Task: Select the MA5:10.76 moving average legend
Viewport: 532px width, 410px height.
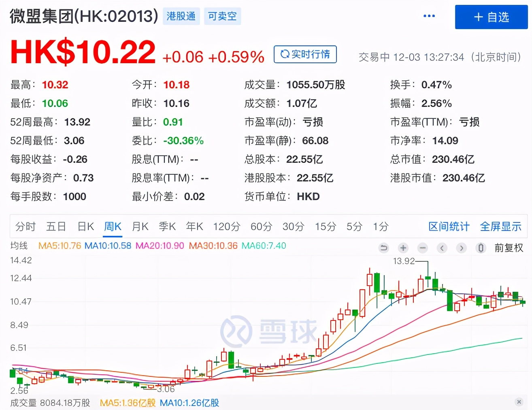Action: [x=60, y=246]
